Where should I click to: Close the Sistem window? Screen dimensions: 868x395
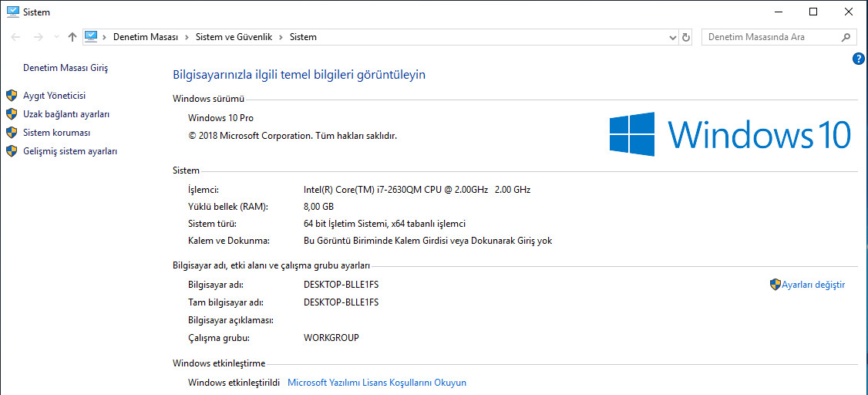pyautogui.click(x=849, y=12)
